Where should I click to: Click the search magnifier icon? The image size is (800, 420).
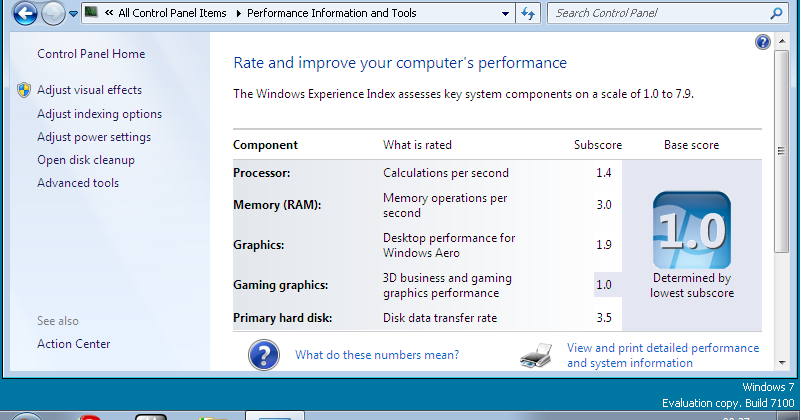[776, 13]
